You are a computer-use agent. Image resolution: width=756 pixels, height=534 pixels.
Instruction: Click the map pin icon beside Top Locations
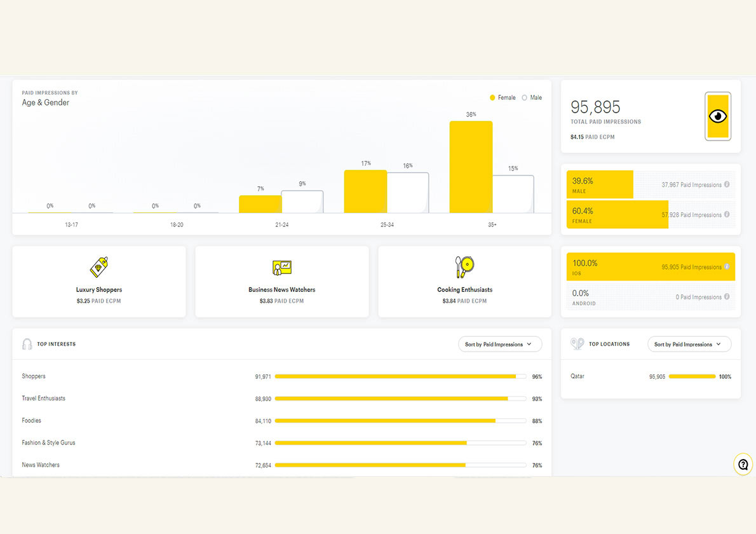tap(577, 343)
